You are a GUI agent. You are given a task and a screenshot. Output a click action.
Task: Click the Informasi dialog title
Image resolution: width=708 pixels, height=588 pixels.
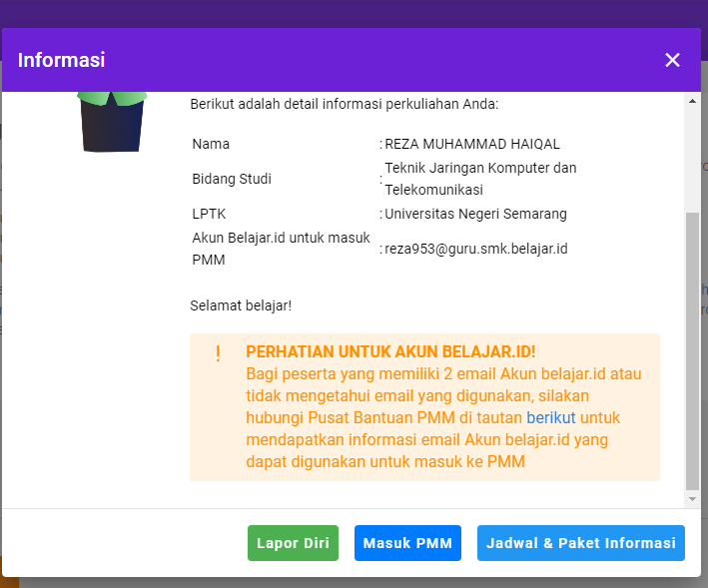[62, 60]
